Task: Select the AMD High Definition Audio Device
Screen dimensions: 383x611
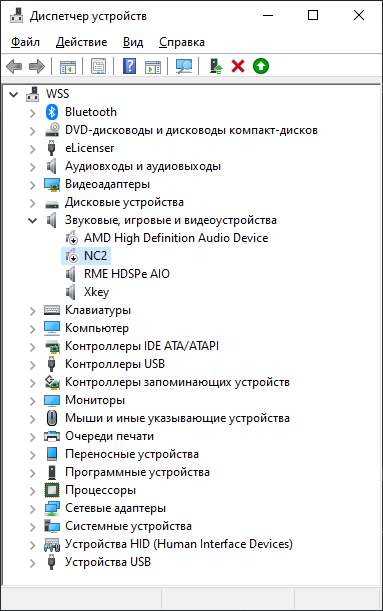Action: click(176, 238)
